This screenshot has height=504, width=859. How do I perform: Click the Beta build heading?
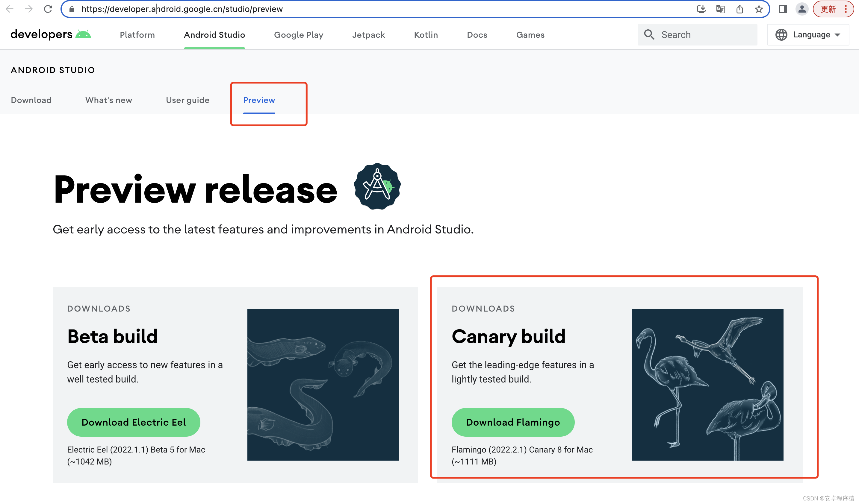pos(113,336)
